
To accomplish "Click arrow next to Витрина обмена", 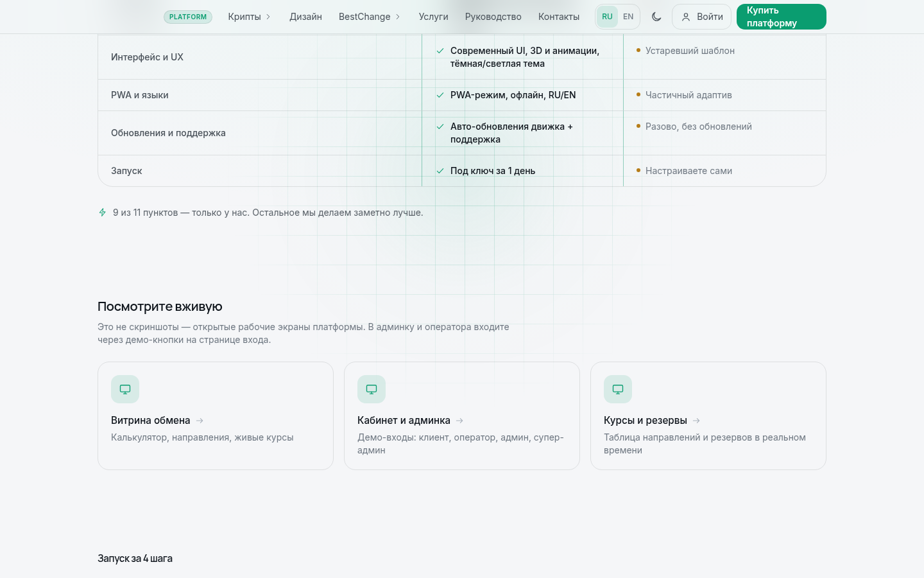I will click(200, 421).
